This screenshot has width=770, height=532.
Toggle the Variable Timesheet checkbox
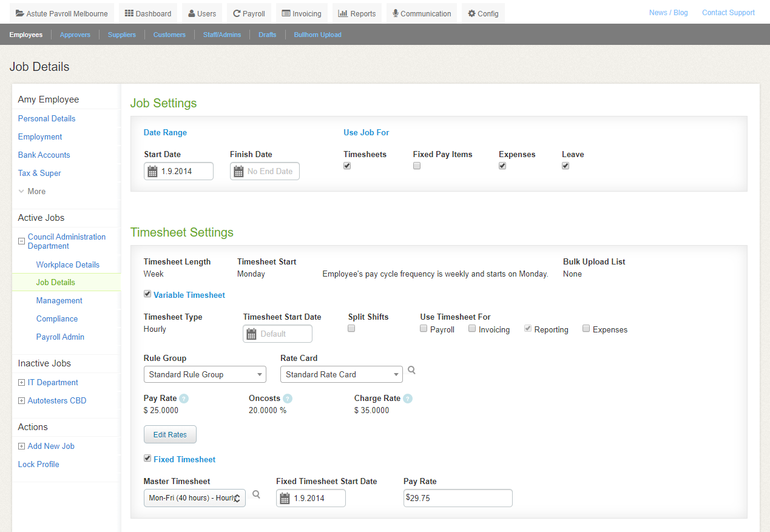click(147, 294)
